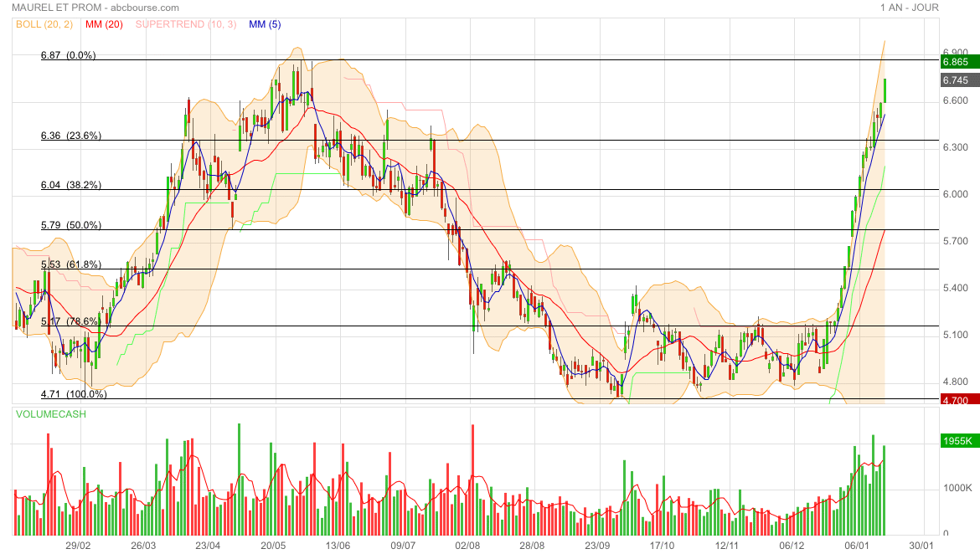Click the 29/02 date on the time axis
This screenshot has height=554, width=980.
tap(78, 546)
